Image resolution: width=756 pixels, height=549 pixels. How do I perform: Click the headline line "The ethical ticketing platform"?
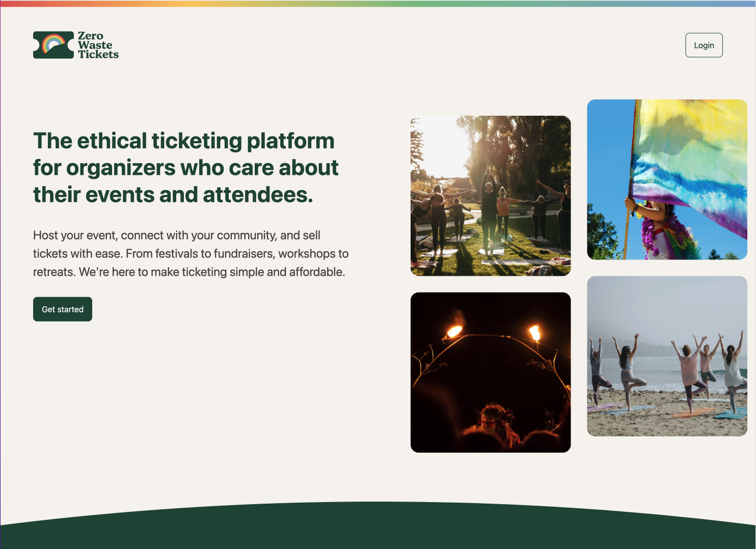(184, 141)
